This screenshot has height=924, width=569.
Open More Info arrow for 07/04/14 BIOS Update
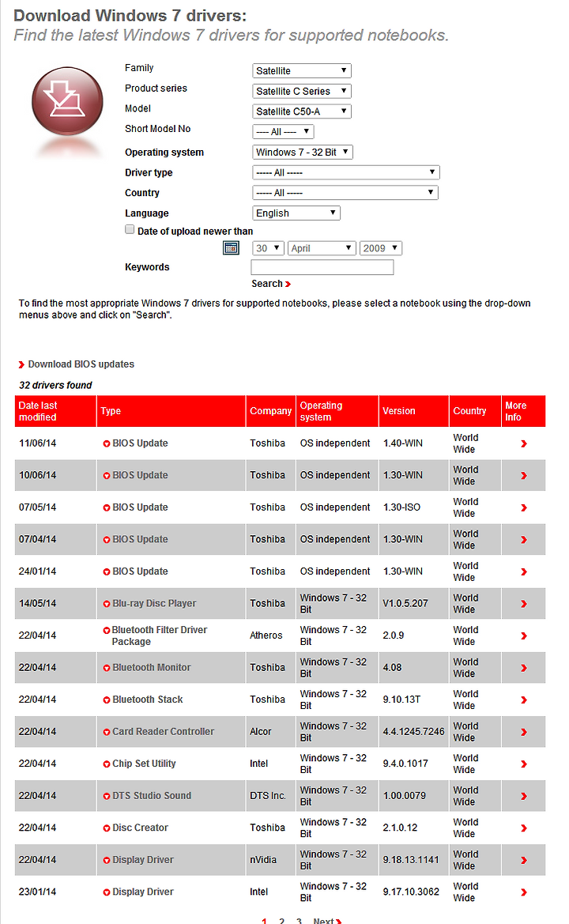point(524,540)
